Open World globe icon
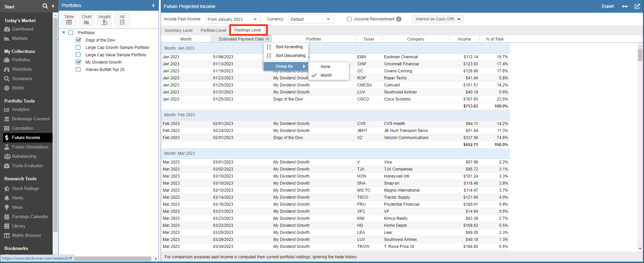Screen dimensions: 644x263 7,88
